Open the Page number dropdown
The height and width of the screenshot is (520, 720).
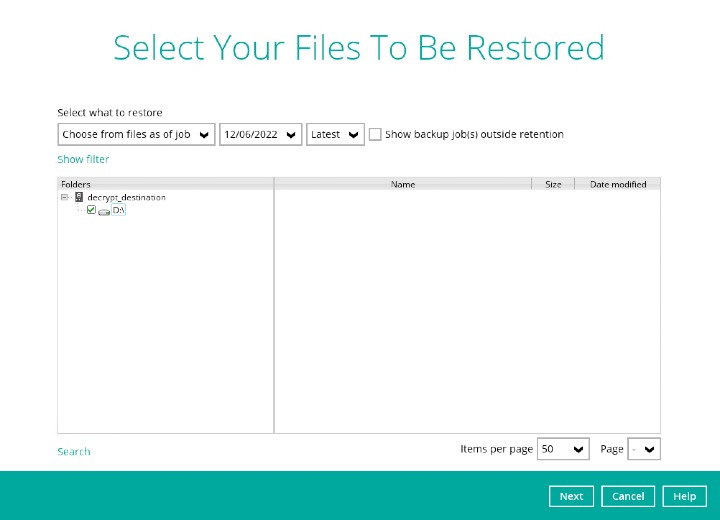point(644,450)
